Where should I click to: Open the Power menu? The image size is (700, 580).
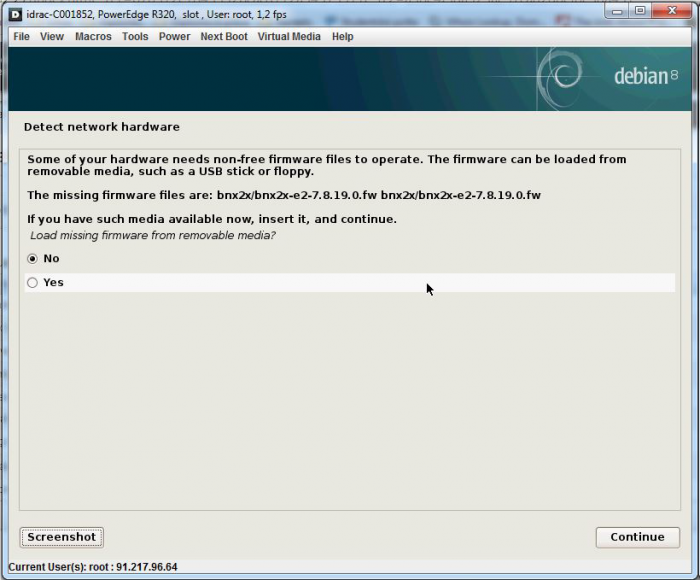(175, 37)
